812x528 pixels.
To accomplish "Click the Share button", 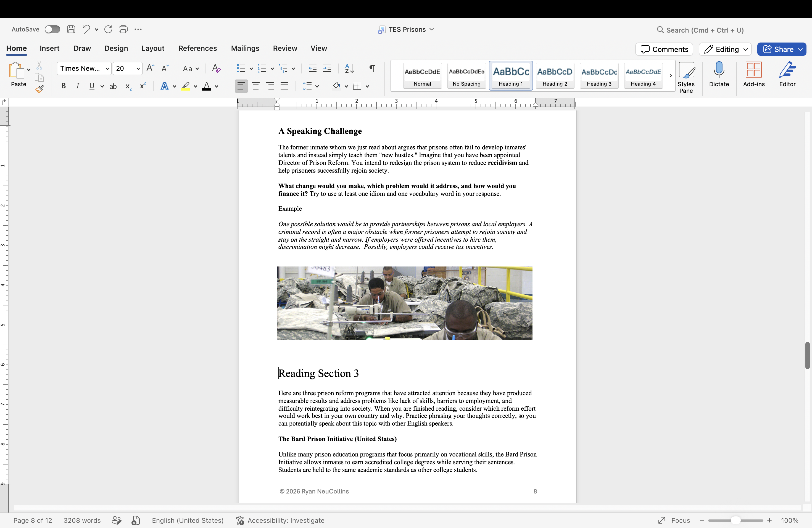I will (782, 49).
